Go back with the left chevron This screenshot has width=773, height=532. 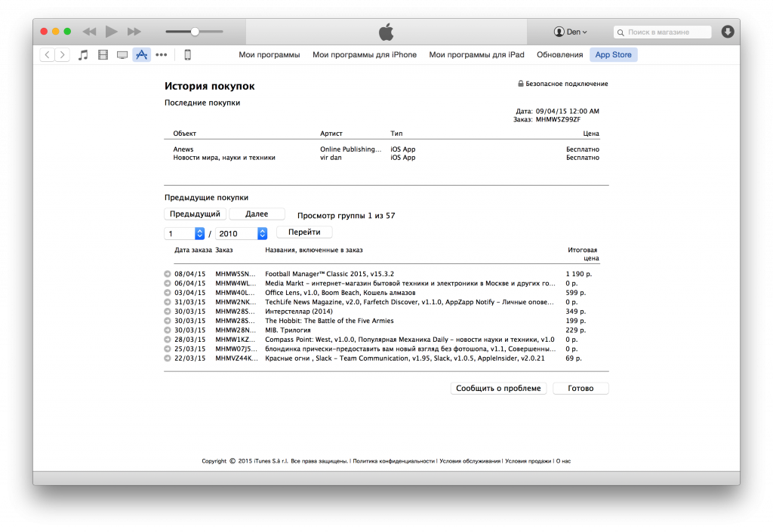[x=47, y=54]
